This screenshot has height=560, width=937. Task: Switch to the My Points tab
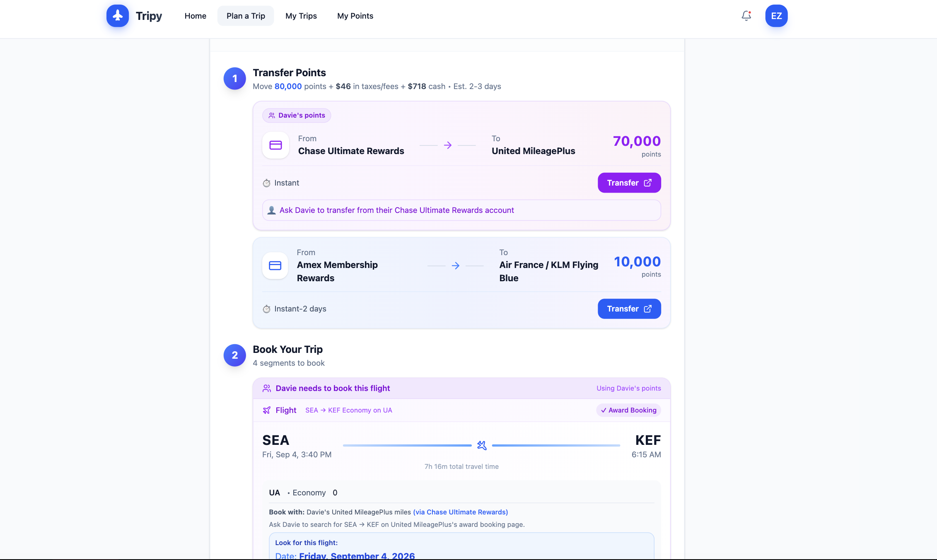(355, 16)
